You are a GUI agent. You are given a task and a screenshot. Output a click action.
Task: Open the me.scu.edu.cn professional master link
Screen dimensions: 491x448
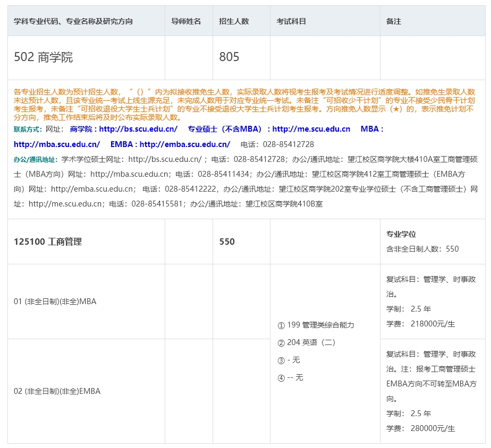[269, 129]
